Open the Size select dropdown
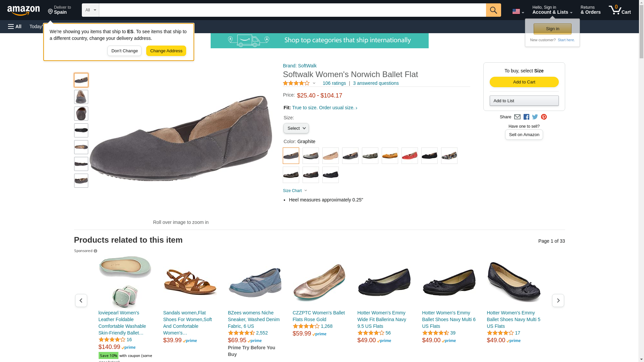The height and width of the screenshot is (362, 644). coord(296,128)
